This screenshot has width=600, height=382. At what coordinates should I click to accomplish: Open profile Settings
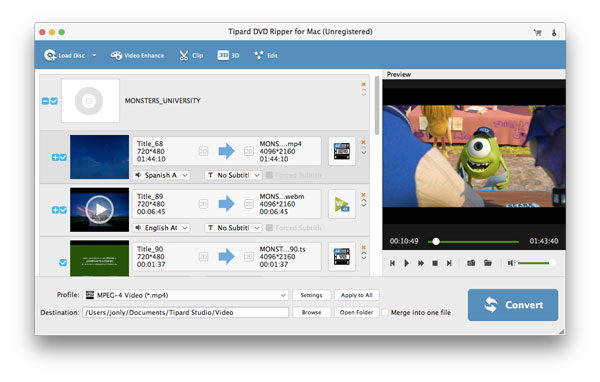pos(311,295)
